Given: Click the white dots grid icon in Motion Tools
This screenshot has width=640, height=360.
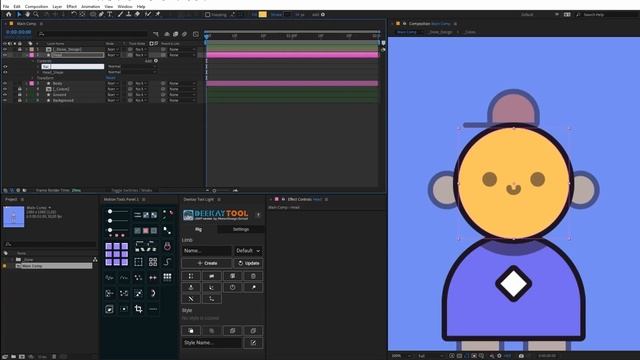Looking at the screenshot, I should coord(167,277).
